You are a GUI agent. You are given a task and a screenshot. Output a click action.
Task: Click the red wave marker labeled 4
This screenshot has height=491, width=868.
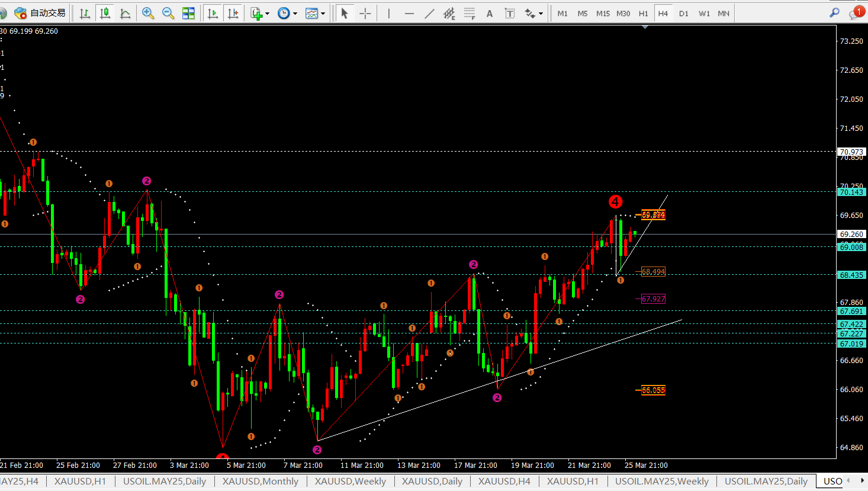(x=615, y=202)
